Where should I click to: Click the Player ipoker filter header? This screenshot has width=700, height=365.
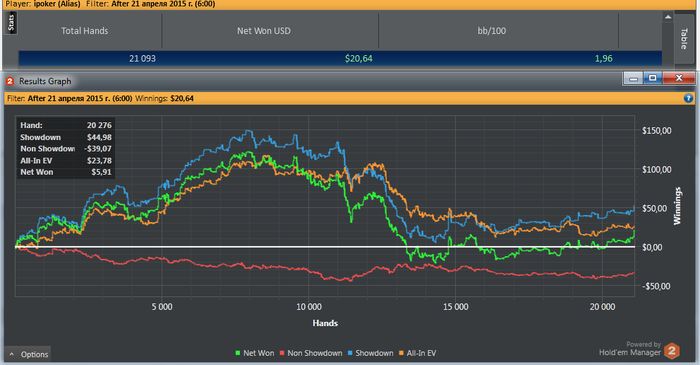click(x=110, y=4)
